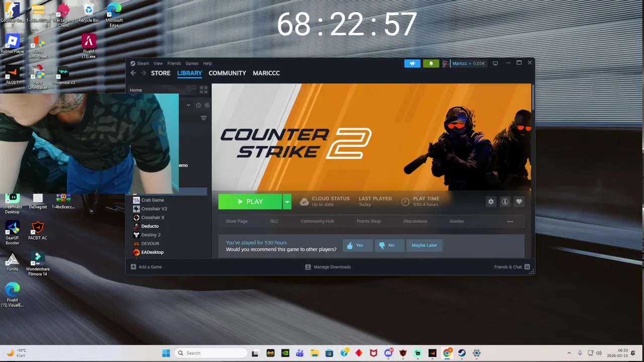Click Add a Game in Steam
The image size is (644, 362).
pos(146,267)
